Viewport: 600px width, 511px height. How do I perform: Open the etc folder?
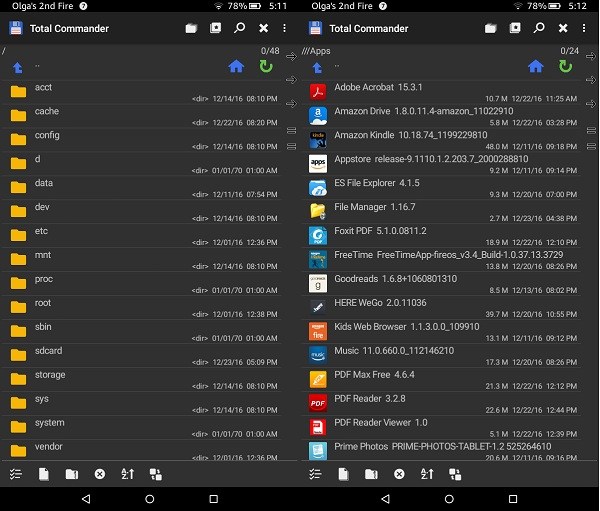[x=142, y=236]
